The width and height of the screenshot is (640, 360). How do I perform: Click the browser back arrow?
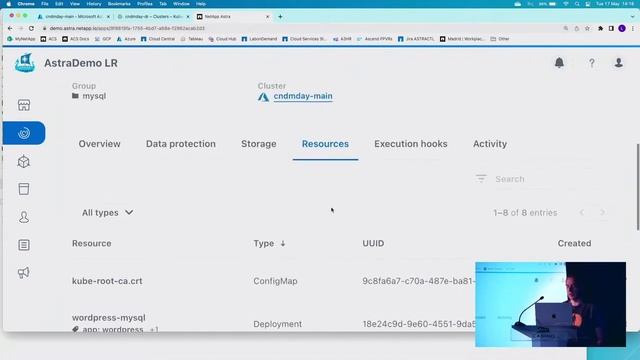[10, 28]
